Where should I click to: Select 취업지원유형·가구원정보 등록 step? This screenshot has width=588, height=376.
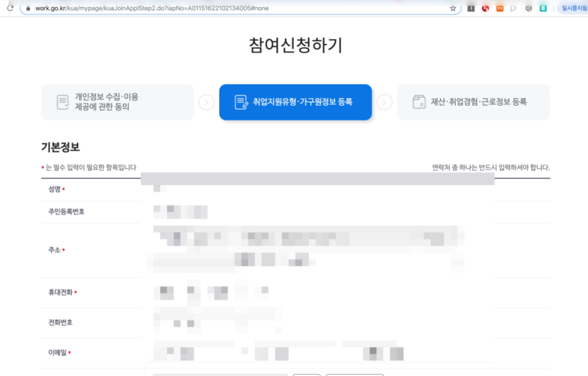[295, 102]
